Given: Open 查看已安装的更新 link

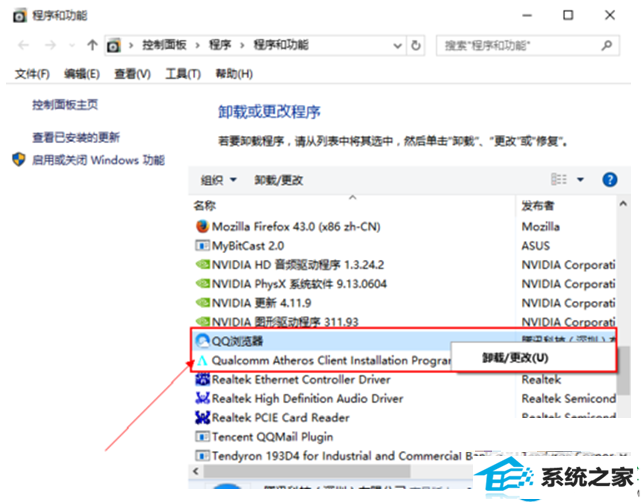Looking at the screenshot, I should pos(76,137).
